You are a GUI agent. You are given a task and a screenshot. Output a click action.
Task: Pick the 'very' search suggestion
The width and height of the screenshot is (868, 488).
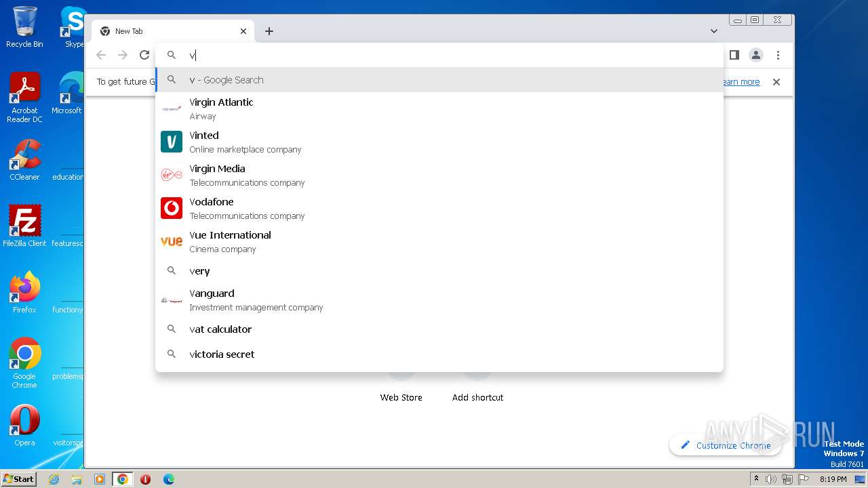pos(439,271)
